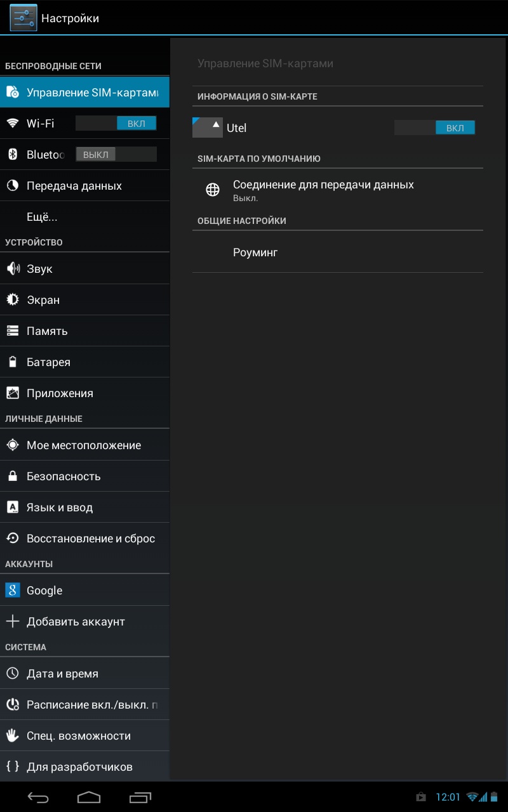Viewport: 508px width, 812px height.
Task: Open Для разработчиков developer options
Action: tap(79, 767)
